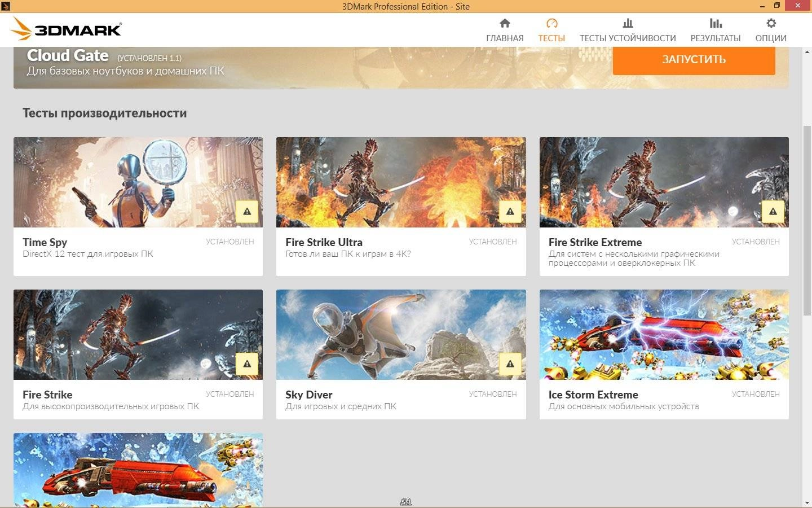Click the home icon above ГЛАВНАЯ
This screenshot has width=812, height=508.
[x=505, y=23]
